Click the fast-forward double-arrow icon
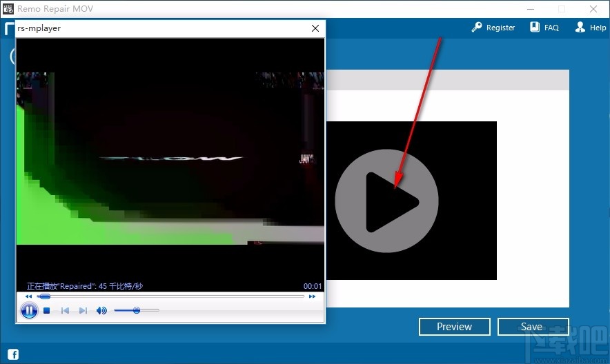The width and height of the screenshot is (610, 364). tap(312, 296)
